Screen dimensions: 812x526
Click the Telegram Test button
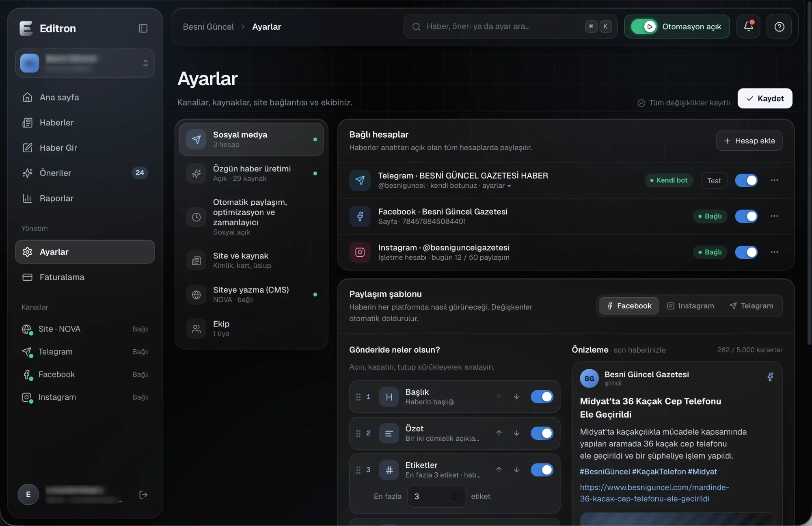pyautogui.click(x=714, y=180)
